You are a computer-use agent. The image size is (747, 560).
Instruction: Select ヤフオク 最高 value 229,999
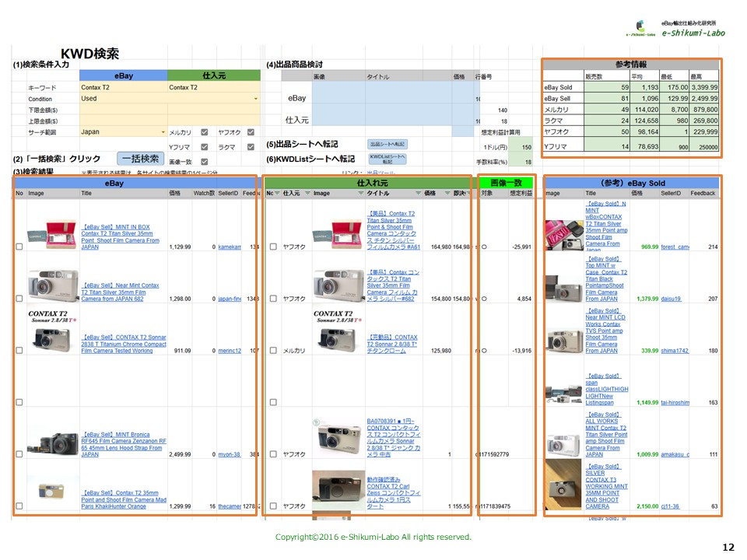(x=703, y=132)
